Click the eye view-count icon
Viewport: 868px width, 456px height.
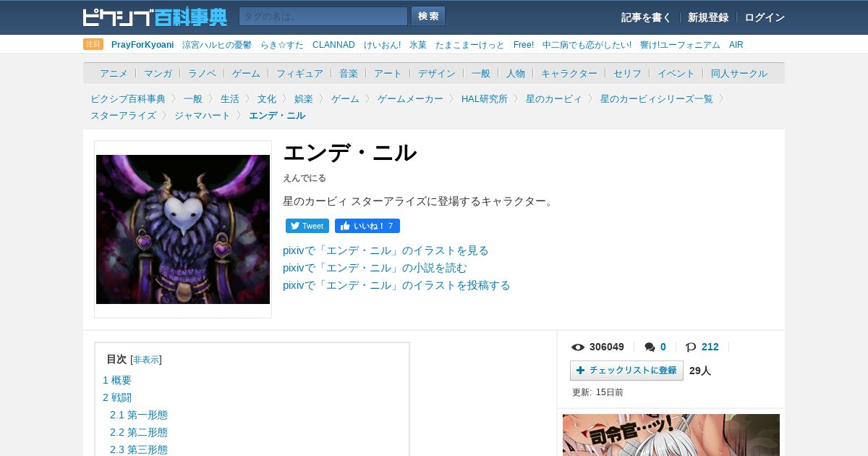[x=578, y=347]
